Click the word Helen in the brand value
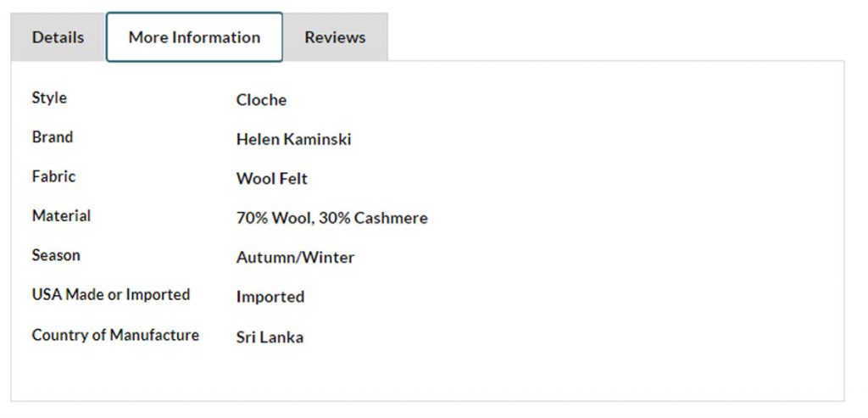 point(257,139)
